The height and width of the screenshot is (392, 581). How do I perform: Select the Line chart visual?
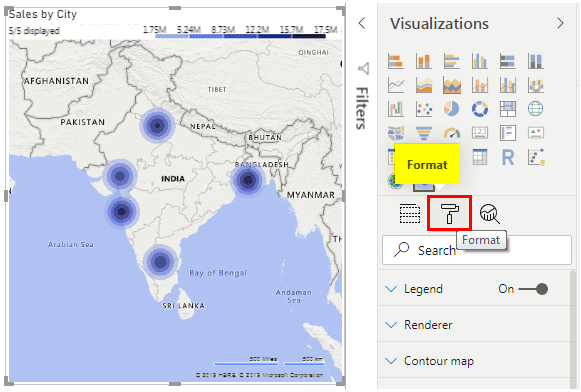(x=396, y=85)
